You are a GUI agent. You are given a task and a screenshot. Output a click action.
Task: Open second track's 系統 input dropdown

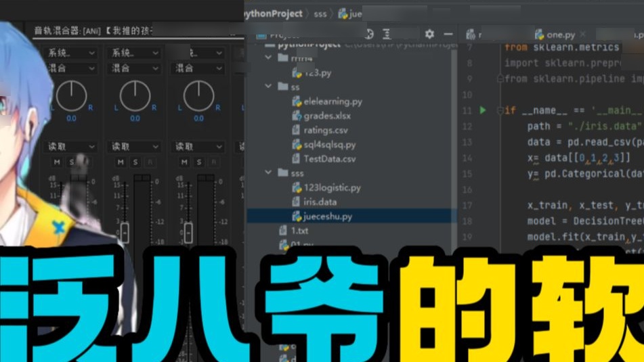[x=134, y=53]
